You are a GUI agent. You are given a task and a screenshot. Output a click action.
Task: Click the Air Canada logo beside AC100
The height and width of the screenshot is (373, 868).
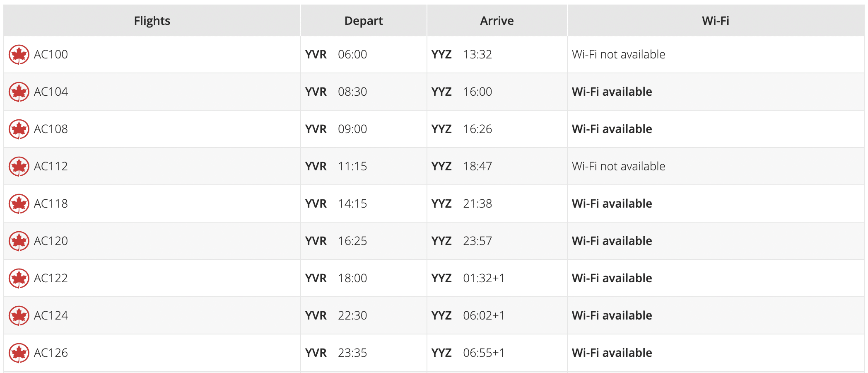point(19,55)
